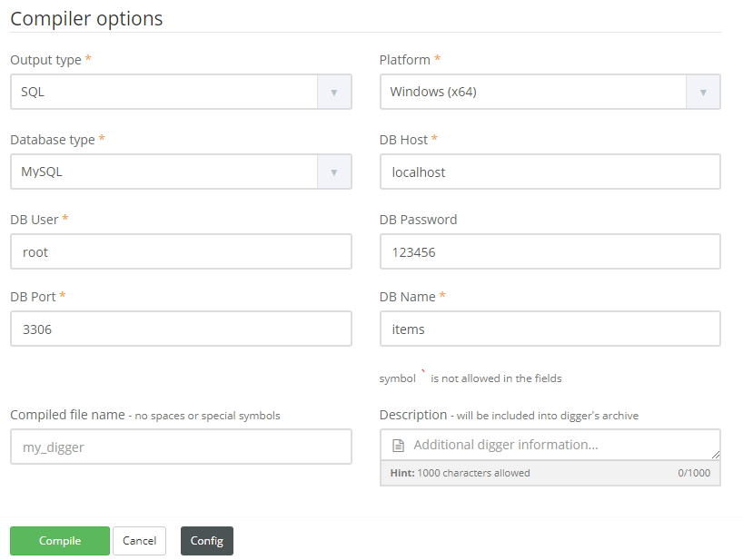743x560 pixels.
Task: Click the Cancel button
Action: (x=139, y=541)
